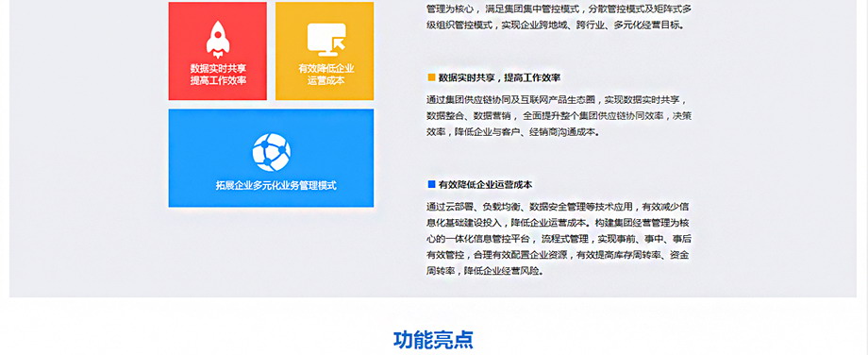Click the blue bullet beside 有效降低企业运营成本 heading
The height and width of the screenshot is (355, 868).
click(432, 184)
